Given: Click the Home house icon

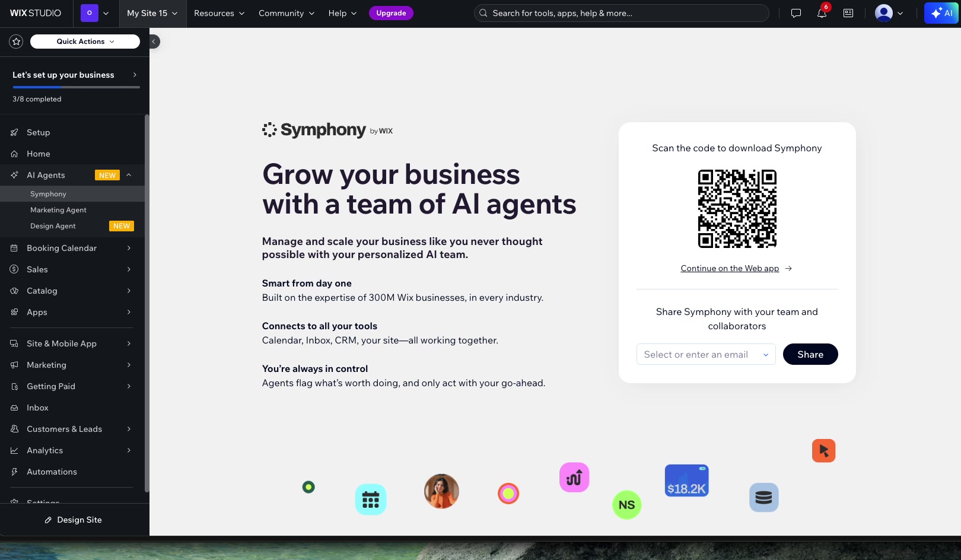Looking at the screenshot, I should (x=14, y=154).
